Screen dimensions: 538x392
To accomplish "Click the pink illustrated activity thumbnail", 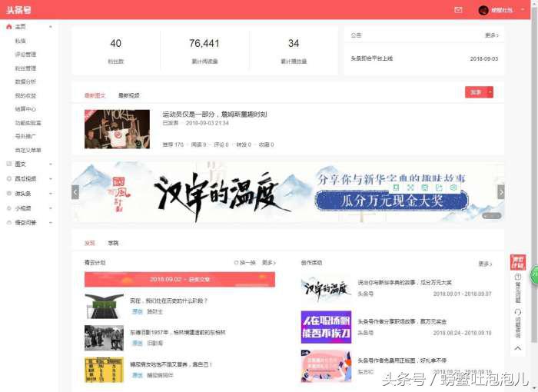I will click(327, 367).
